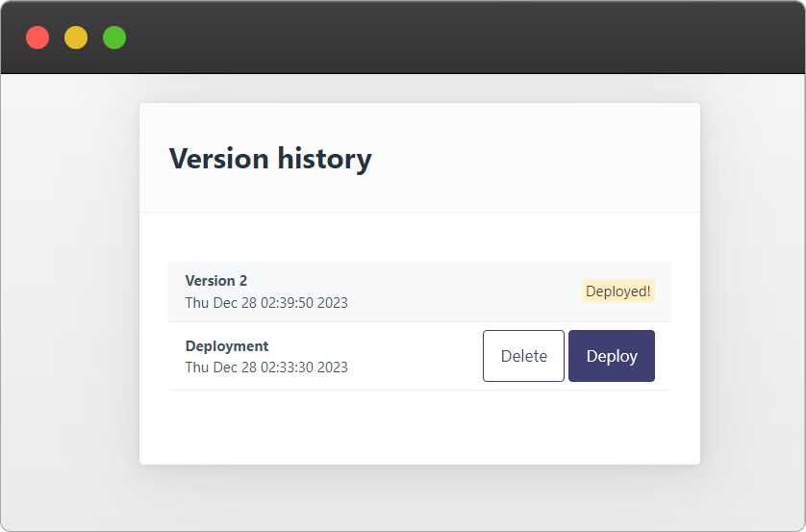Click the Version history heading

[x=270, y=159]
